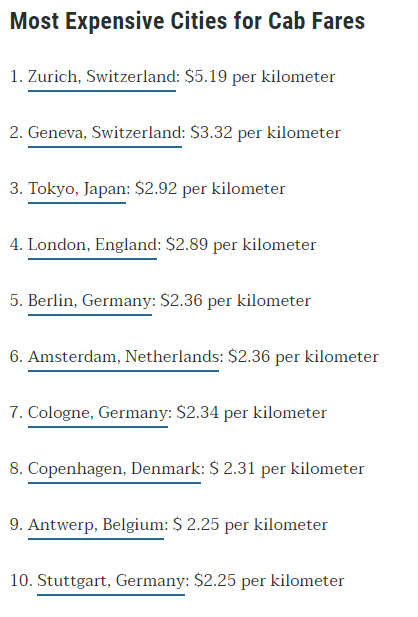Viewport: 418px width, 617px height.
Task: Open the Zurich, Switzerland link
Action: tap(102, 77)
